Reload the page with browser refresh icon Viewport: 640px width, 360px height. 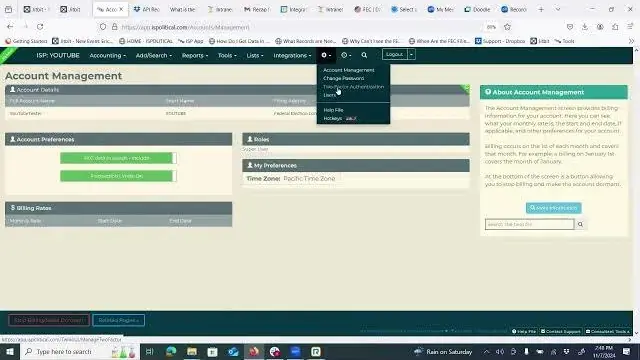[40, 27]
